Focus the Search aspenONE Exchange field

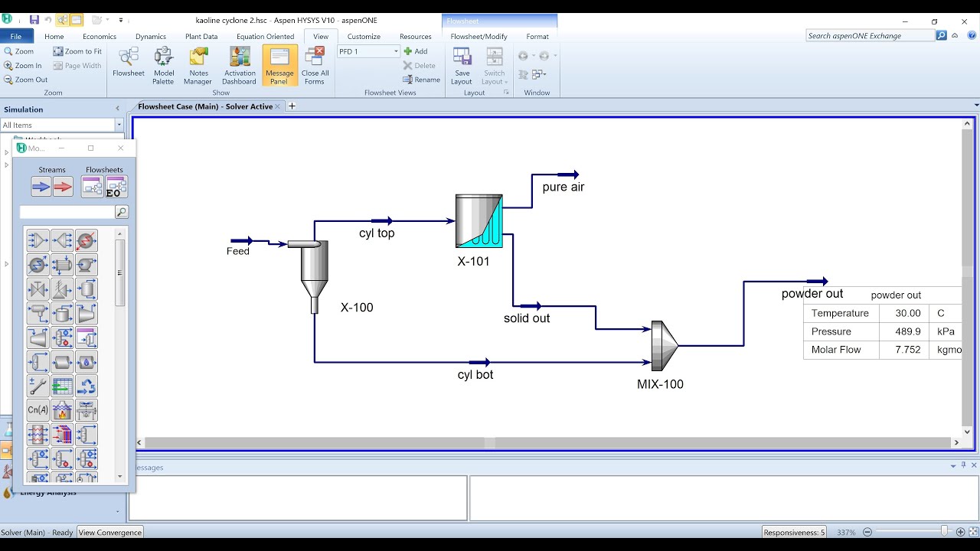click(x=871, y=36)
